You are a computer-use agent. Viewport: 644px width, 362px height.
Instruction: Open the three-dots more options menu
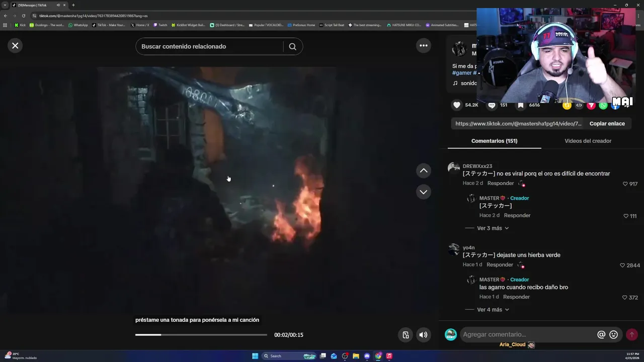tap(424, 46)
